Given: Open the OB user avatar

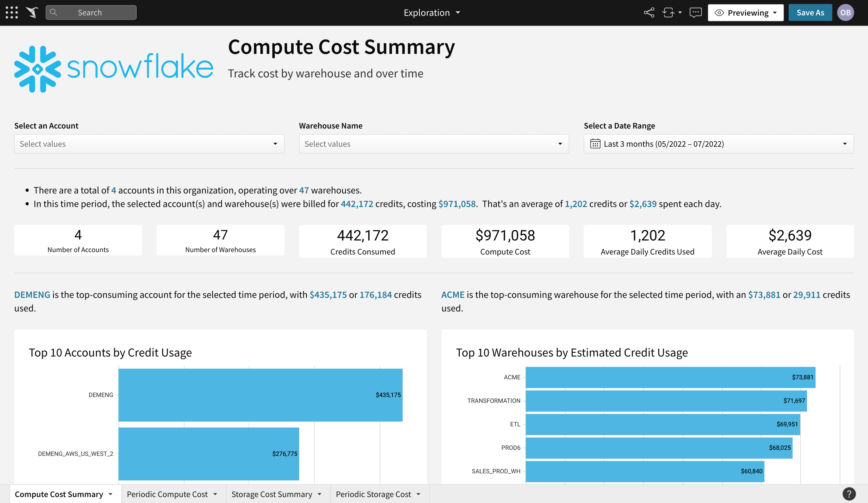Looking at the screenshot, I should (845, 13).
